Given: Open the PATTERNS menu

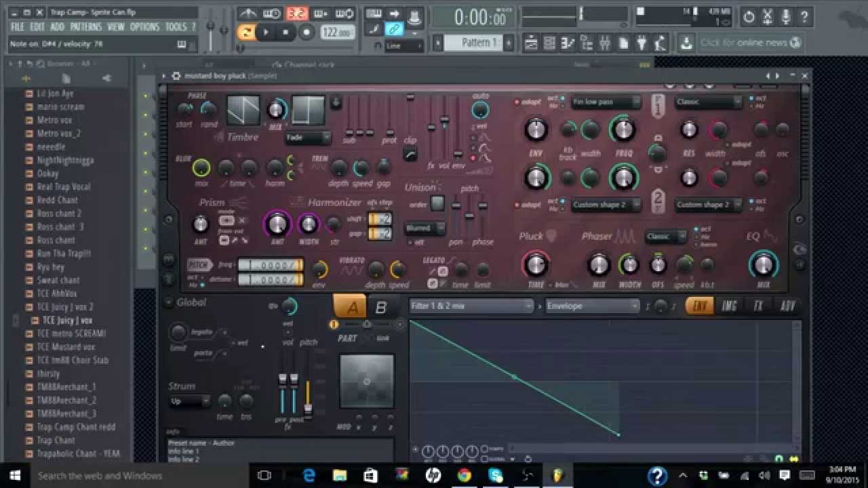Looking at the screenshot, I should 85,27.
